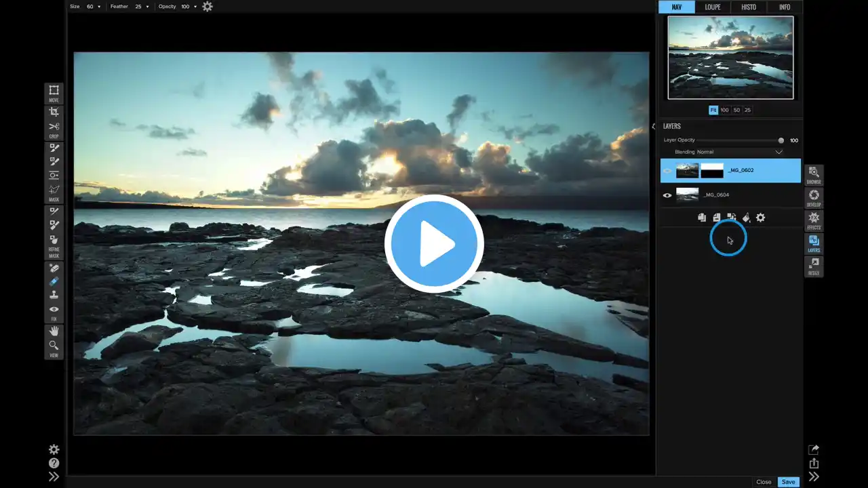Viewport: 868px width, 488px height.
Task: Choose the Adjustment Brush tool above Mask
Action: (x=54, y=148)
